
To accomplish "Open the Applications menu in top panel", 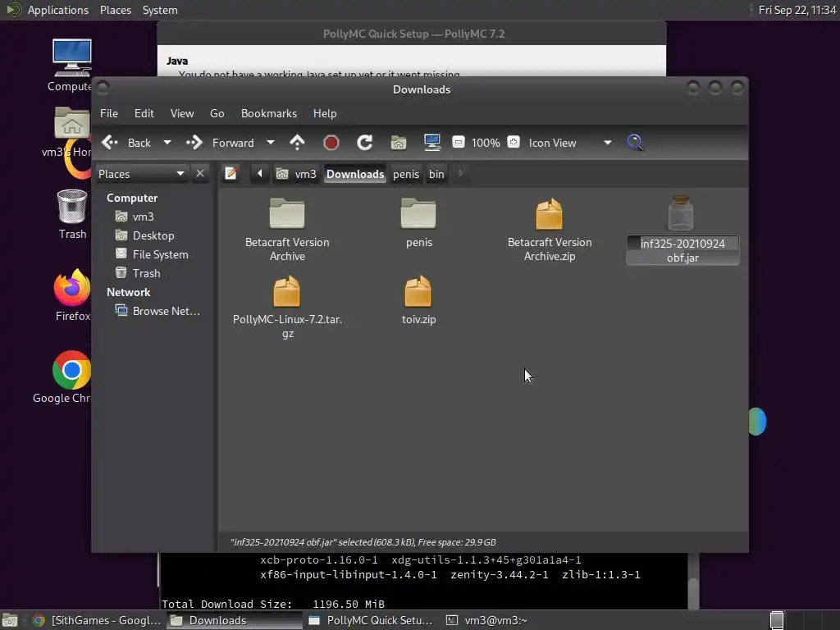I will click(x=58, y=10).
